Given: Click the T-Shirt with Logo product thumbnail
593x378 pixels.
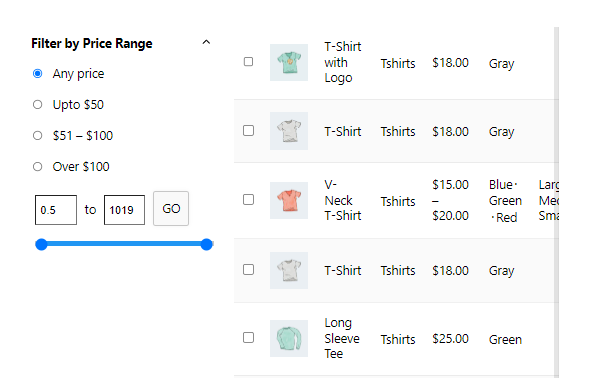Looking at the screenshot, I should click(x=289, y=62).
